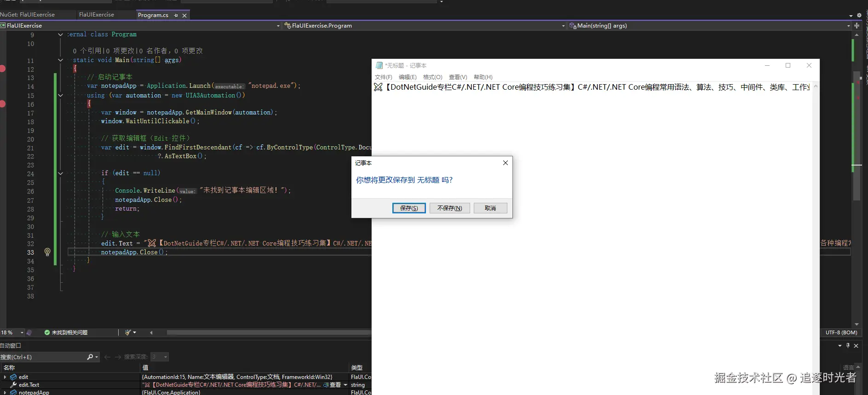
Task: Expand the notepadApp variable row
Action: click(x=5, y=393)
